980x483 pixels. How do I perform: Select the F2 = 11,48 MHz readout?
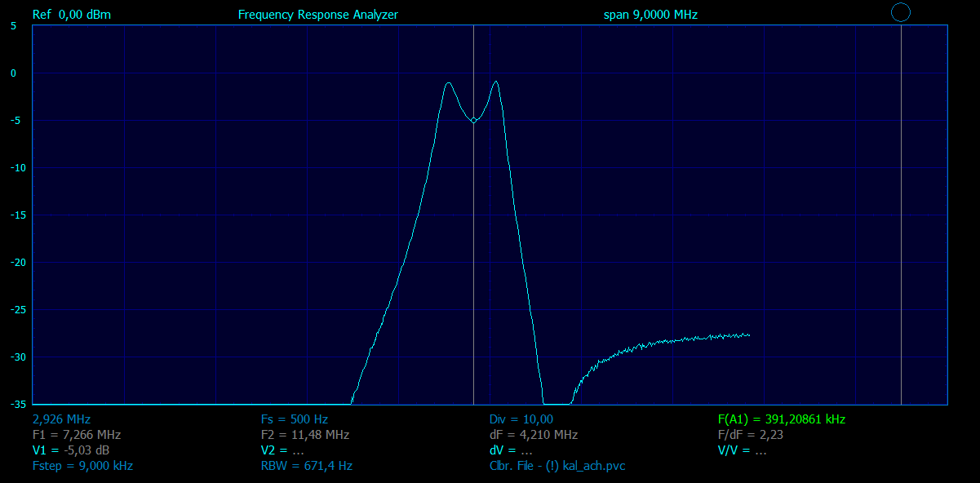tap(305, 435)
